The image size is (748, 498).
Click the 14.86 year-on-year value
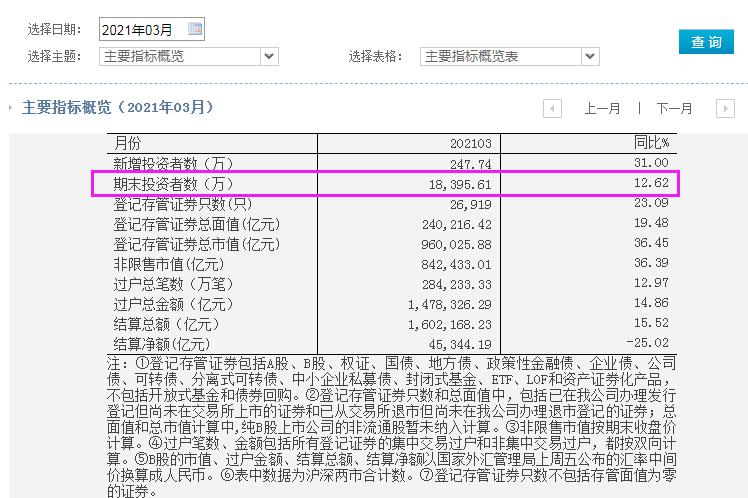(651, 303)
